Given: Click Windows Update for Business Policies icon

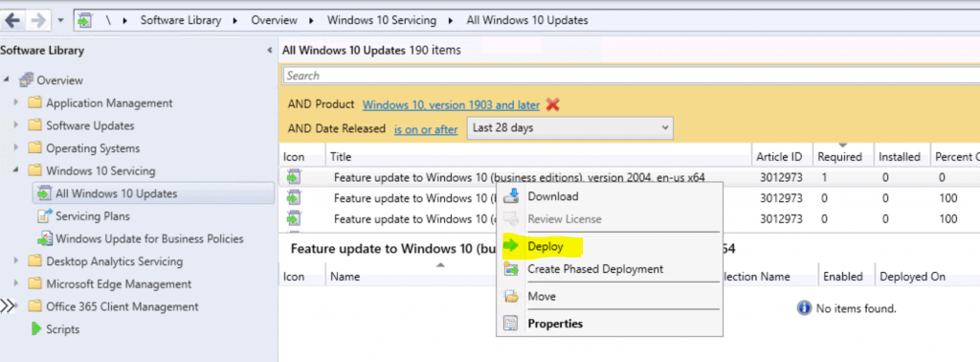Looking at the screenshot, I should pyautogui.click(x=44, y=238).
